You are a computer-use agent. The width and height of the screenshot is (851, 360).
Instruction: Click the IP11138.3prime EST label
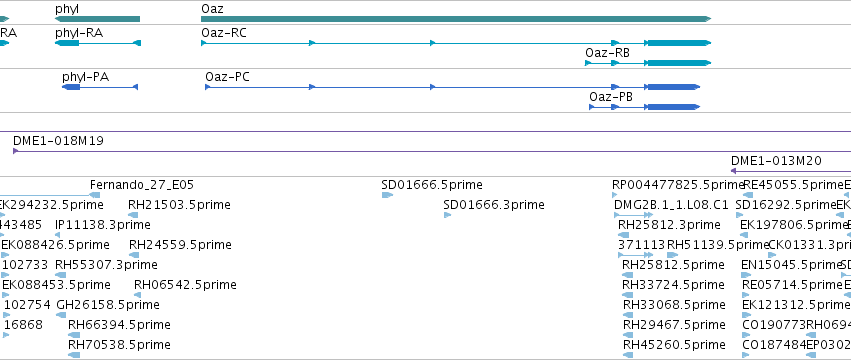(103, 225)
